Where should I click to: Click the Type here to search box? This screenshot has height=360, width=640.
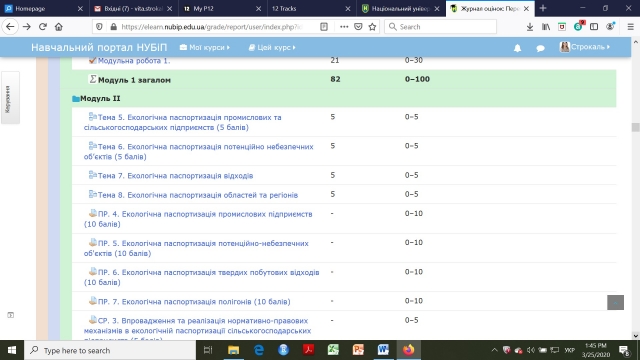pos(110,350)
